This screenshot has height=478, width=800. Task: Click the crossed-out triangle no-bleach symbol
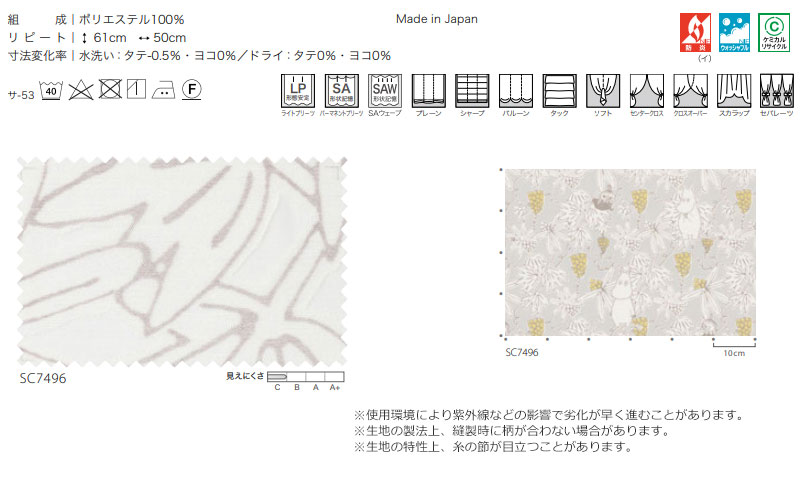81,90
